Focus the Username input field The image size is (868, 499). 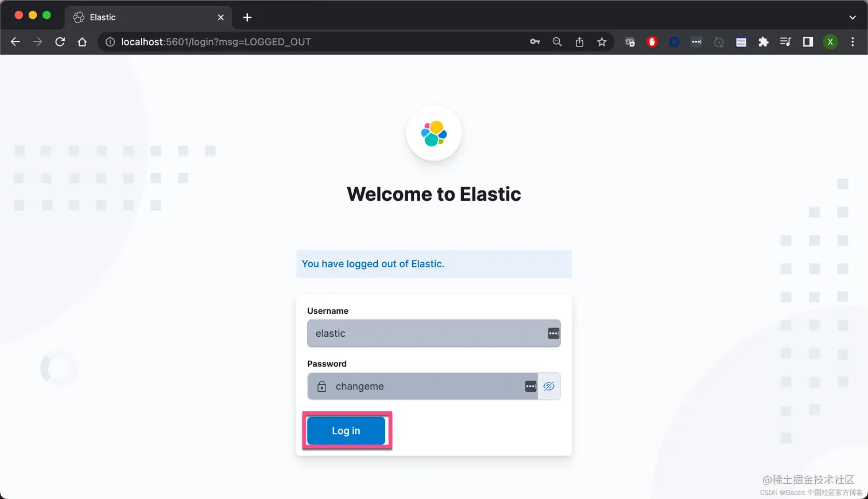pos(433,333)
